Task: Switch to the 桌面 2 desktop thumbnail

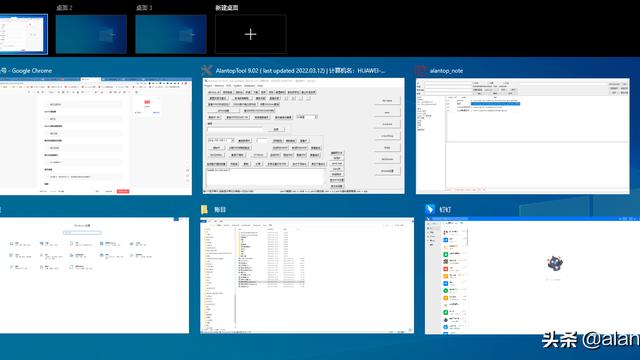Action: 91,34
